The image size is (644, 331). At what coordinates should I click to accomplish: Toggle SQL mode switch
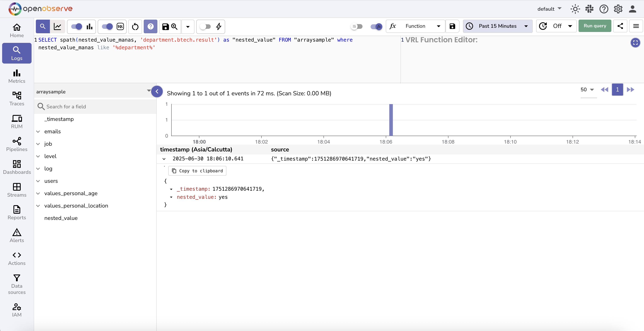107,26
